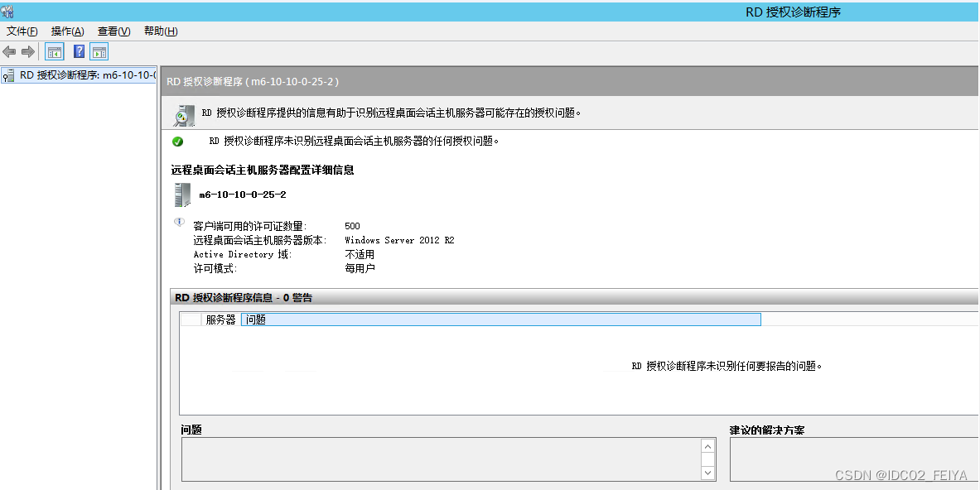Screen dimensions: 980x490
Task: Click the license count value 500
Action: point(353,226)
